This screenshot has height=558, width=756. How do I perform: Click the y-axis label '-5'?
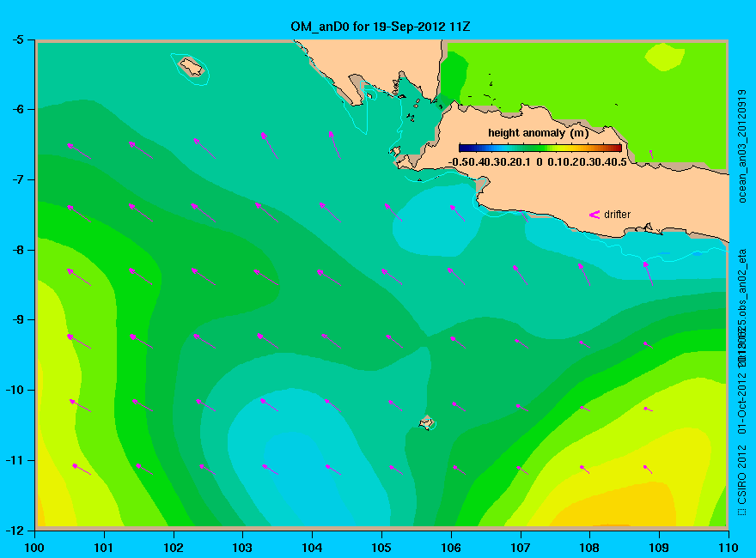coord(18,39)
